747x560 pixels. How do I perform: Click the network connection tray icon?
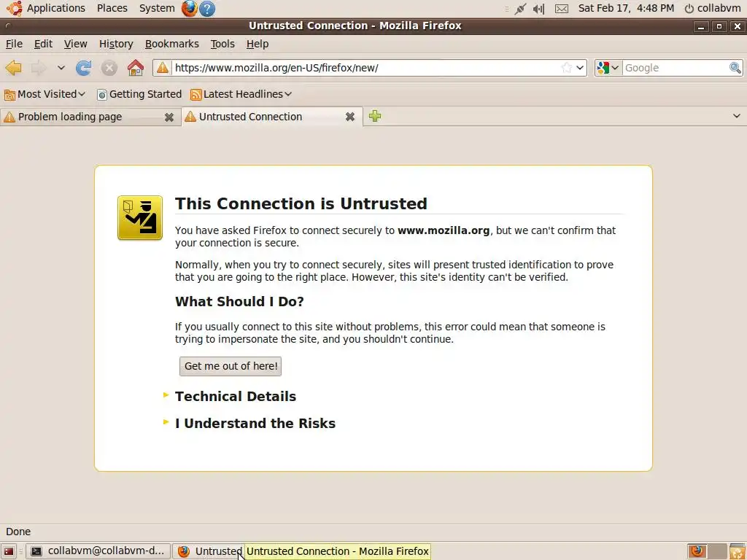(520, 9)
